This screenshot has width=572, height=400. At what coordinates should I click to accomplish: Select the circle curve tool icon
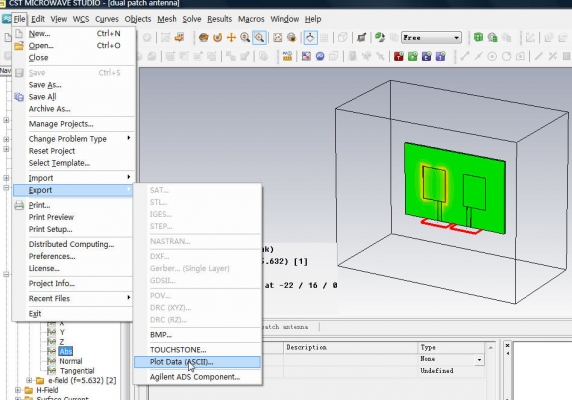point(506,56)
